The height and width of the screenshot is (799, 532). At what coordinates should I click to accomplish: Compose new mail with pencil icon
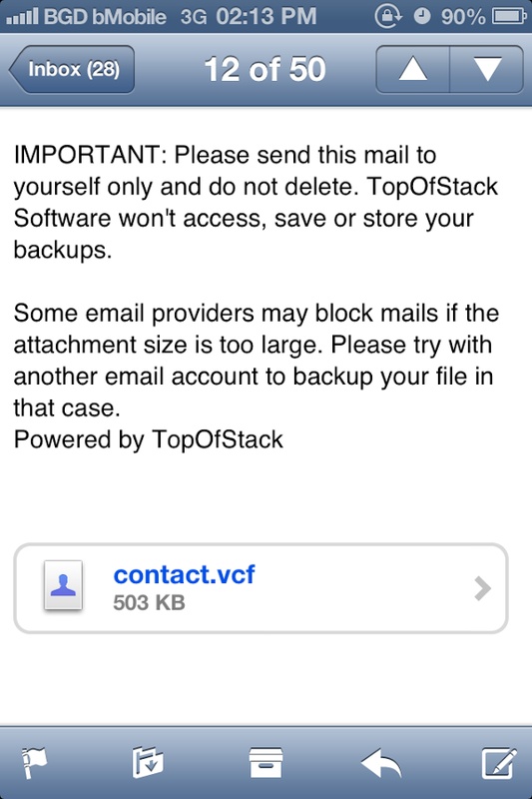(x=499, y=762)
